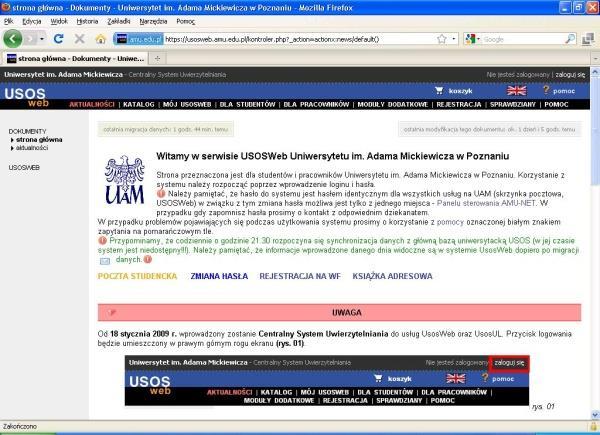Click the orange question mark help icon
This screenshot has height=435, width=600.
546,90
